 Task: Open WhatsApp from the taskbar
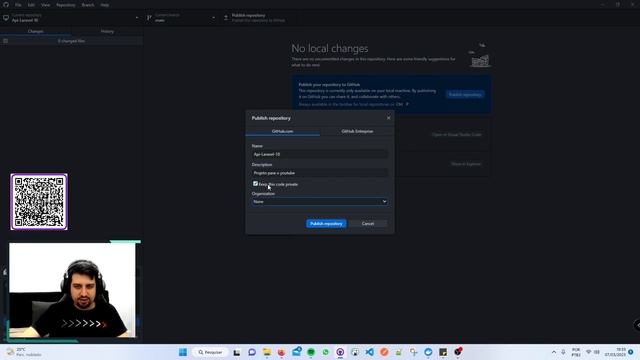tap(325, 352)
